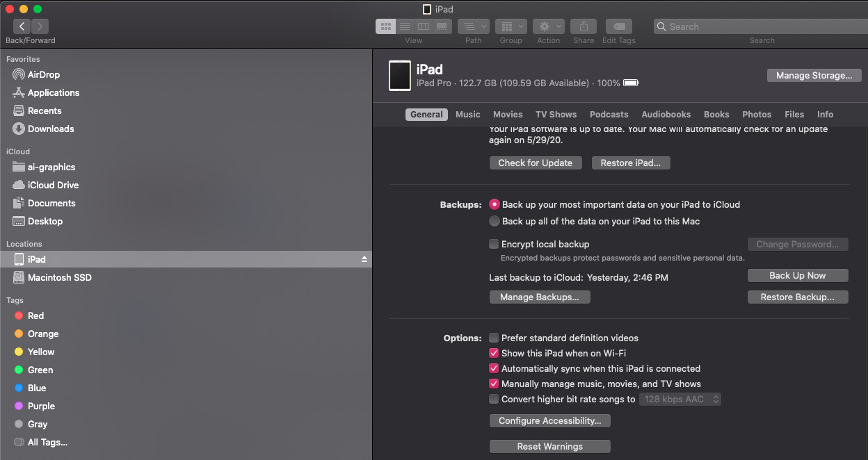Select the Blue tag

click(31, 388)
